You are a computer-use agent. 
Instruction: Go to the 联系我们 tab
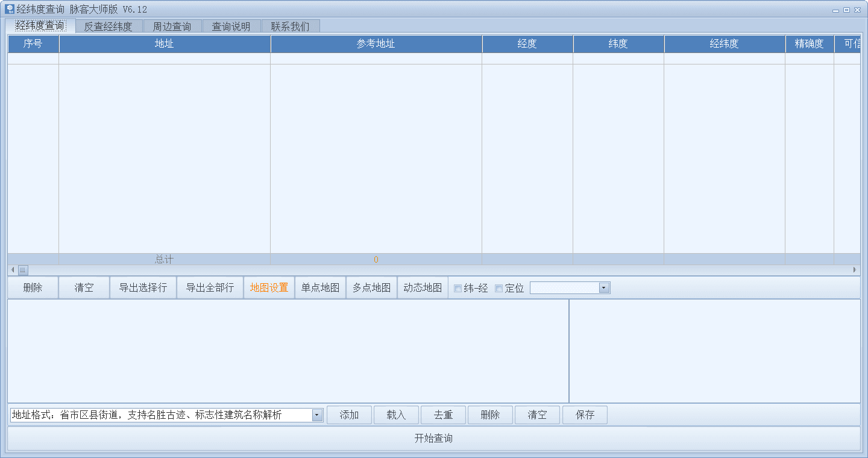[x=290, y=27]
